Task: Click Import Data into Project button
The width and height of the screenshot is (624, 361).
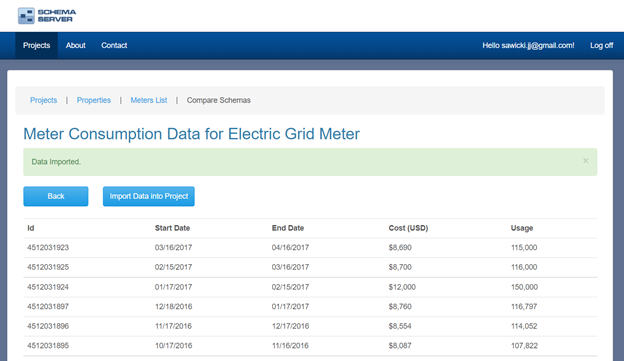Action: (149, 196)
